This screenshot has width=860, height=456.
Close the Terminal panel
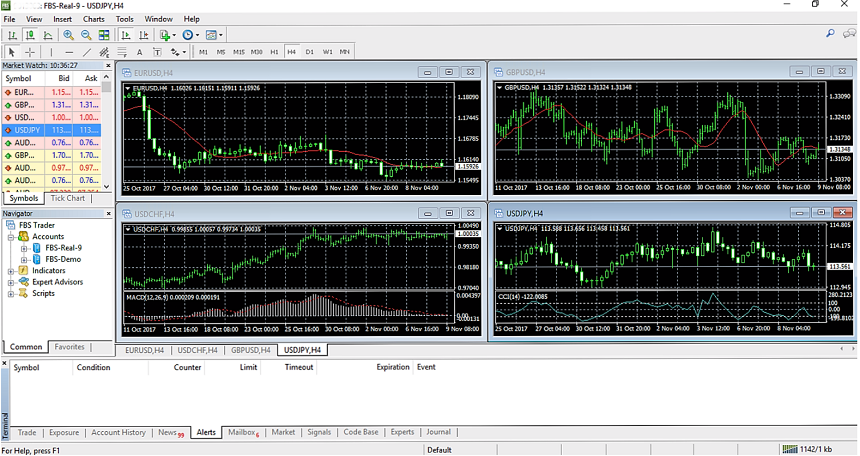[5, 363]
